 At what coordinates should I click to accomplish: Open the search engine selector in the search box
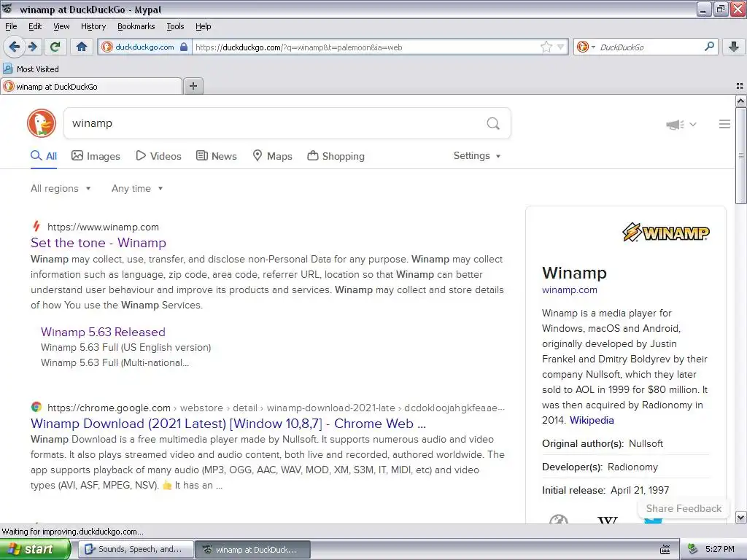[x=586, y=47]
